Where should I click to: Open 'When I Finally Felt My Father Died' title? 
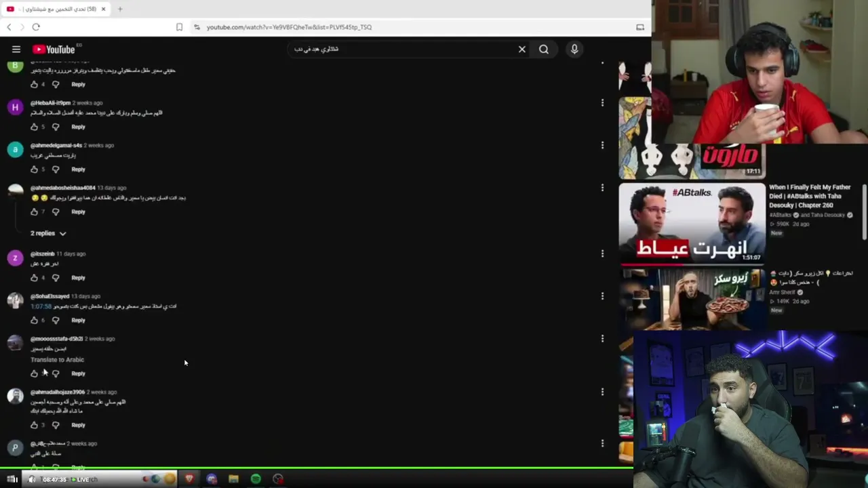(810, 196)
